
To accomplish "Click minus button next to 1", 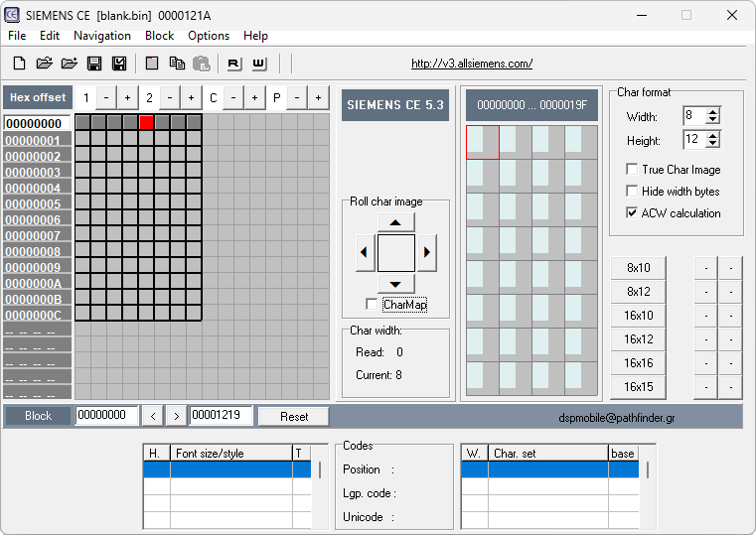I will pos(106,97).
